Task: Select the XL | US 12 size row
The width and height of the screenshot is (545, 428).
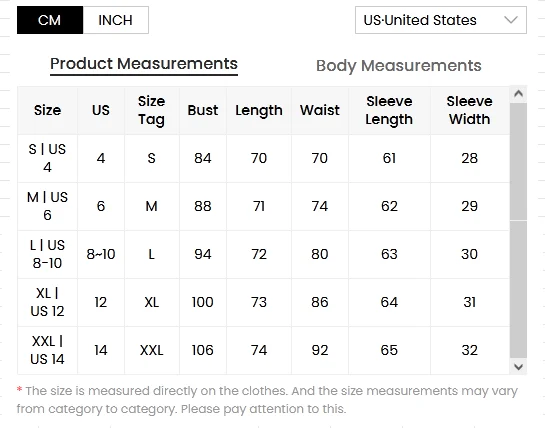Action: [263, 302]
